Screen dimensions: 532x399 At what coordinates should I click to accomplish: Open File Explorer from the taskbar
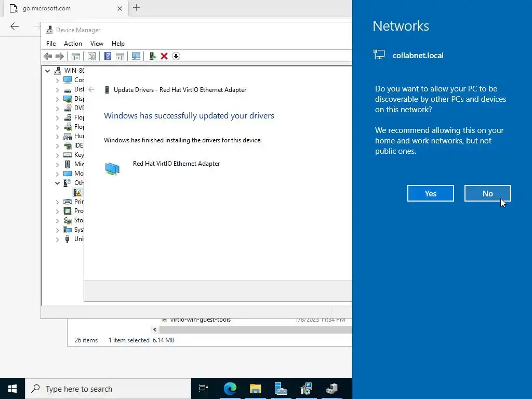(x=256, y=389)
